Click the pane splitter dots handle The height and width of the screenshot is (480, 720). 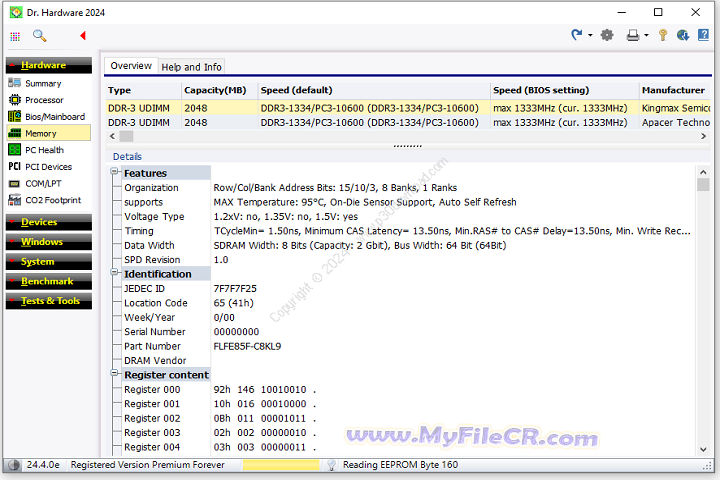[x=408, y=146]
